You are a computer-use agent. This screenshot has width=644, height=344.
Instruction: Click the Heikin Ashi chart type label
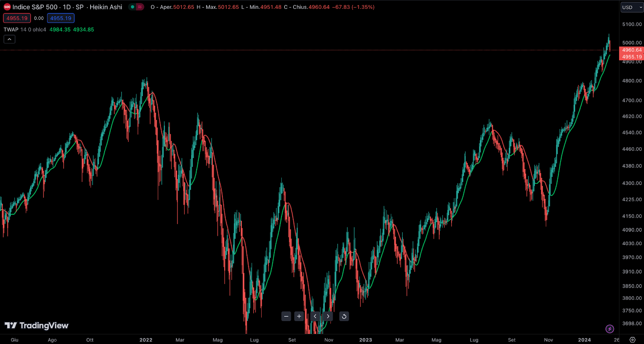(x=106, y=7)
